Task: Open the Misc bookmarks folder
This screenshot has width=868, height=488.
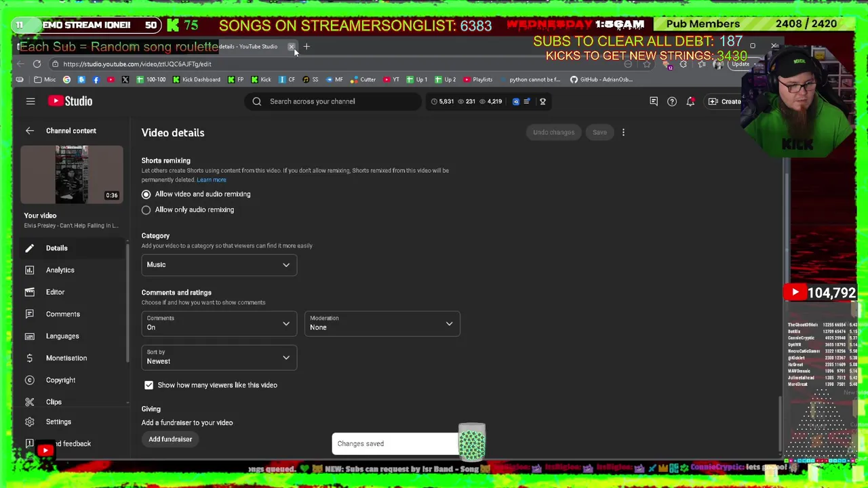Action: [45, 79]
